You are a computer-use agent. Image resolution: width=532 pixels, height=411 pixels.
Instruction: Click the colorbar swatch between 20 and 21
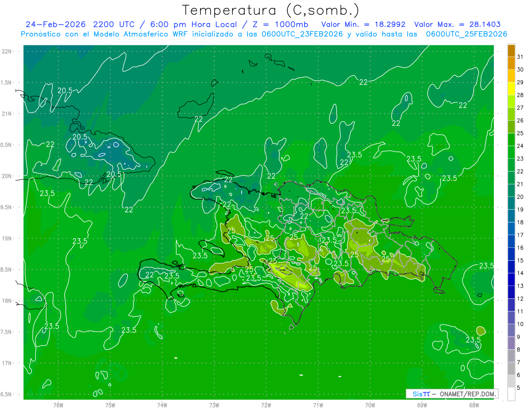click(x=511, y=190)
